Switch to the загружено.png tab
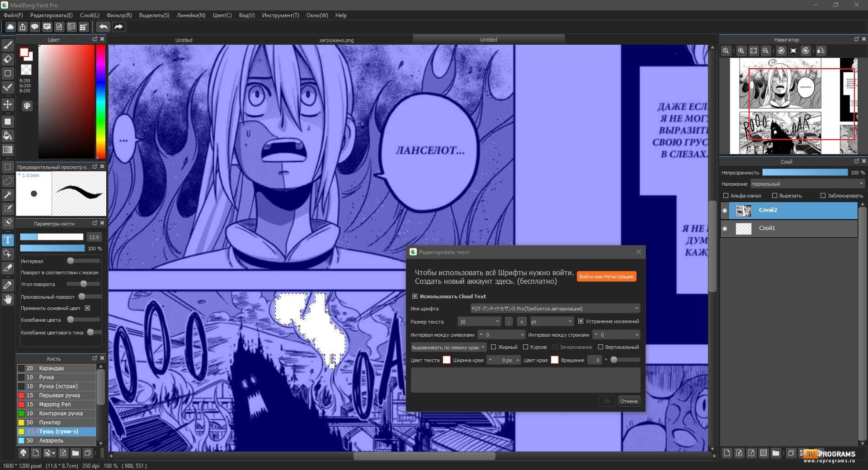868x470 pixels. pos(336,40)
